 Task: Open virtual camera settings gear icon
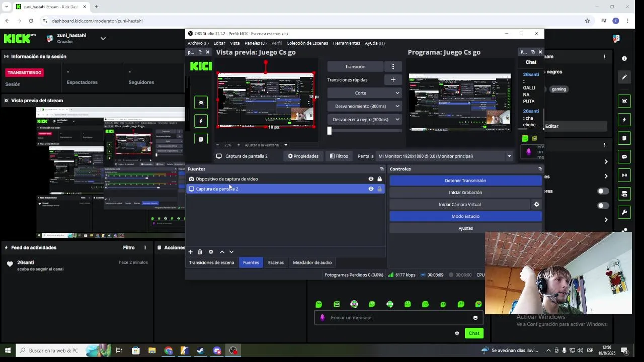pyautogui.click(x=536, y=204)
